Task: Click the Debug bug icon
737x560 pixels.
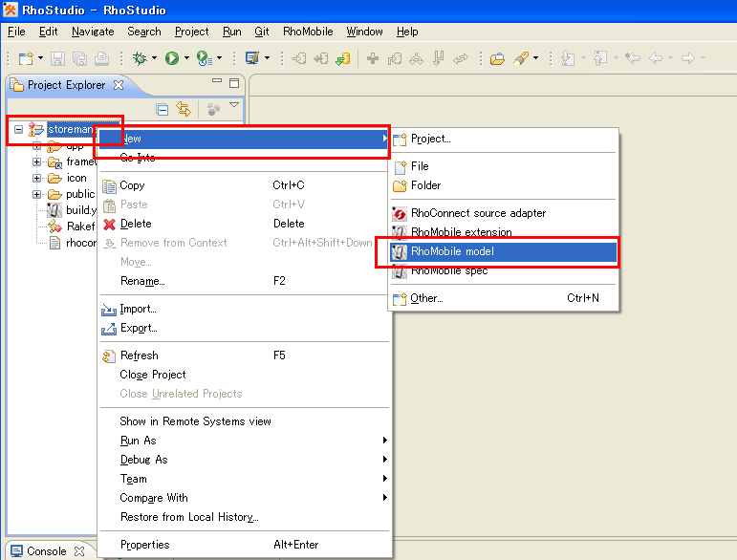Action: [140, 58]
